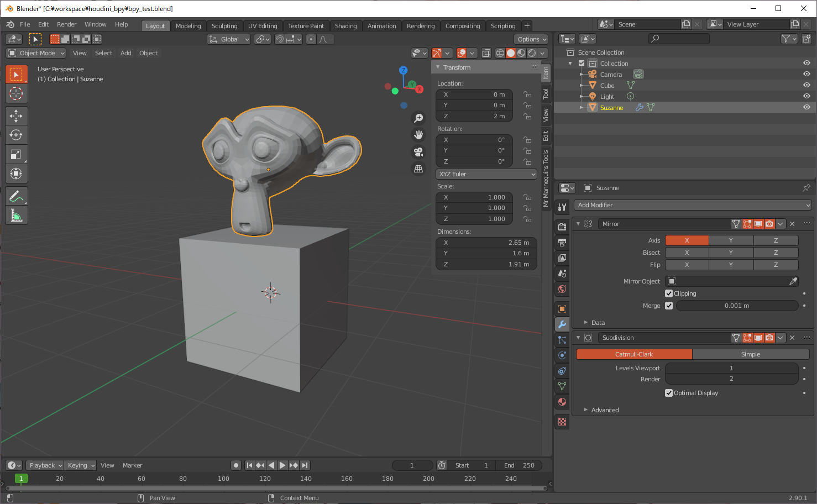817x504 pixels.
Task: Open the Add Modifier dropdown
Action: click(693, 205)
